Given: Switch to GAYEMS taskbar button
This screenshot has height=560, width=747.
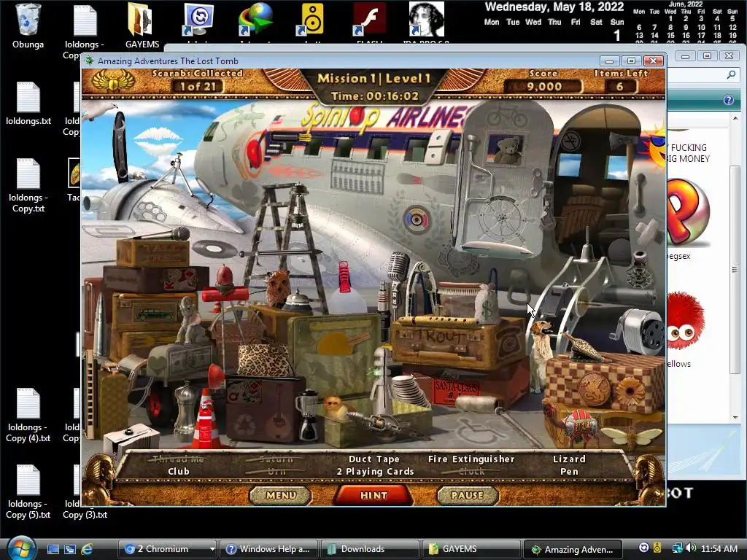Looking at the screenshot, I should tap(471, 549).
